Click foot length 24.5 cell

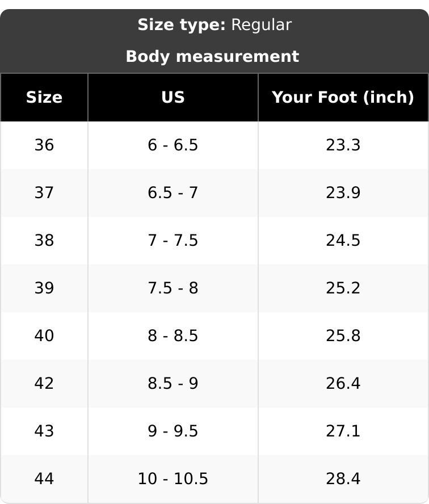343,240
